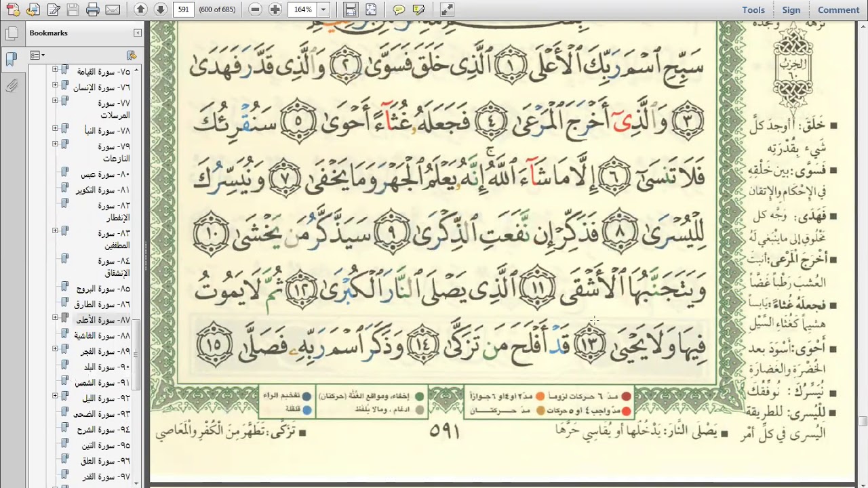Click the zoom value field 164%
This screenshot has width=868, height=488.
coord(302,9)
